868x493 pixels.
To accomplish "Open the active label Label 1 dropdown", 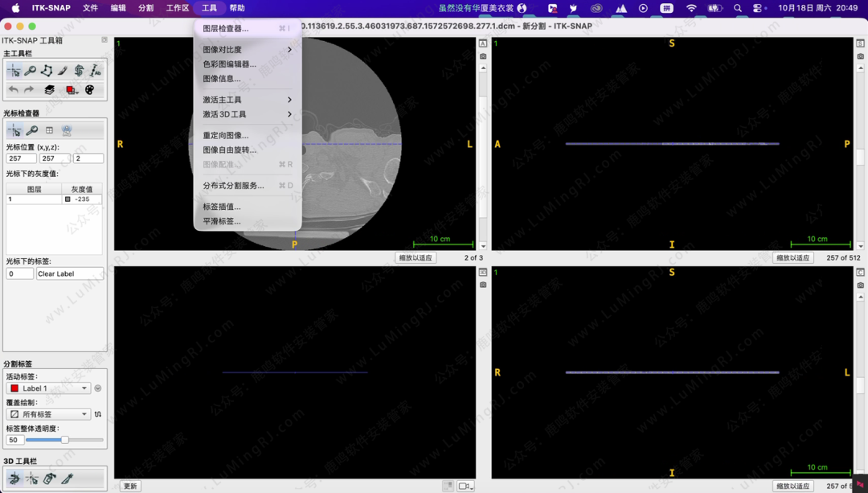I will pyautogui.click(x=48, y=388).
